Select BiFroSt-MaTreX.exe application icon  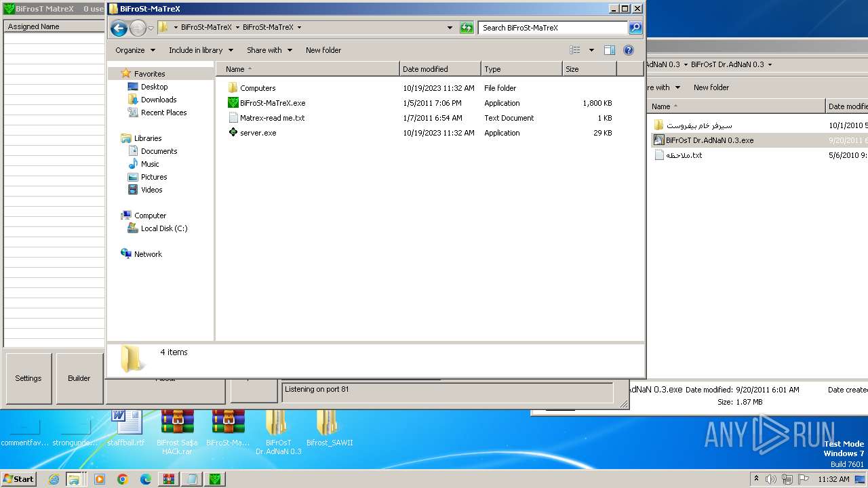coord(233,103)
